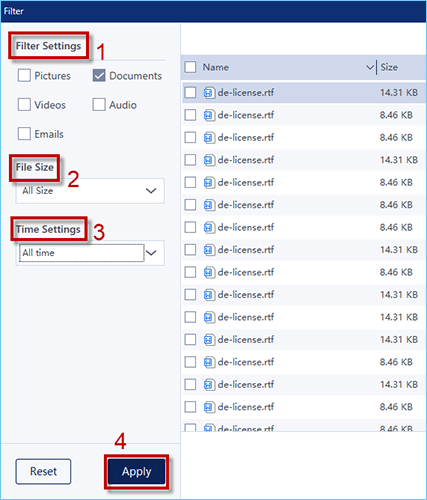The width and height of the screenshot is (427, 500).
Task: Uncheck the Documents filter checkbox
Action: click(x=99, y=76)
